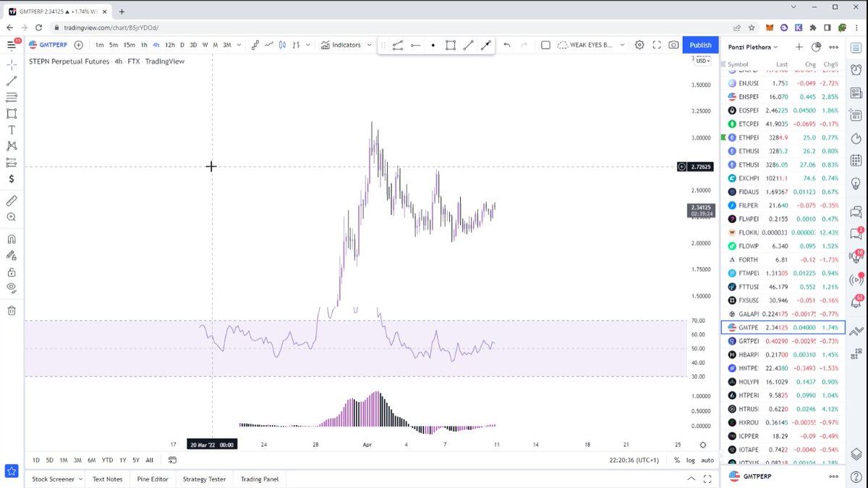Open the Indicators dialog

[x=341, y=45]
